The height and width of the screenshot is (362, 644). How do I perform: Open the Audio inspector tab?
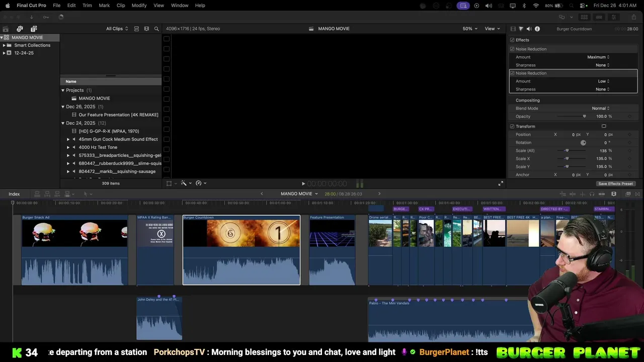(529, 29)
